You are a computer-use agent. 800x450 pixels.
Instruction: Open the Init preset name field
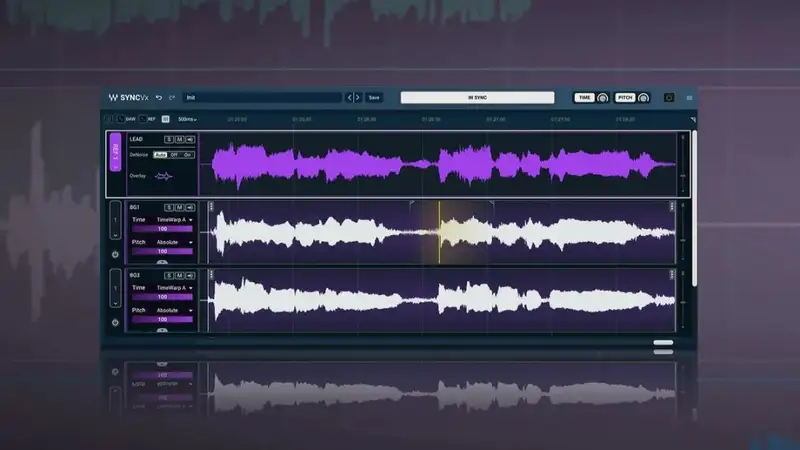pyautogui.click(x=262, y=97)
